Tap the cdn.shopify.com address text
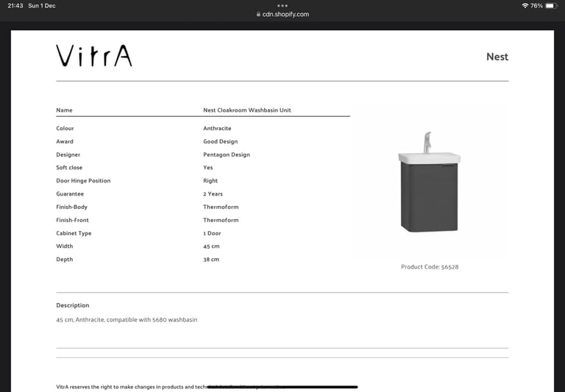565x392 pixels. [285, 15]
